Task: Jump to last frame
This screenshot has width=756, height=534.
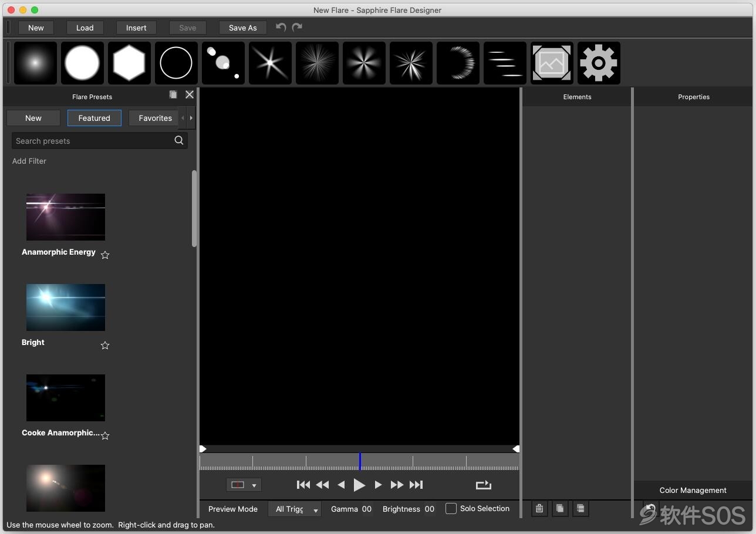Action: click(x=416, y=485)
